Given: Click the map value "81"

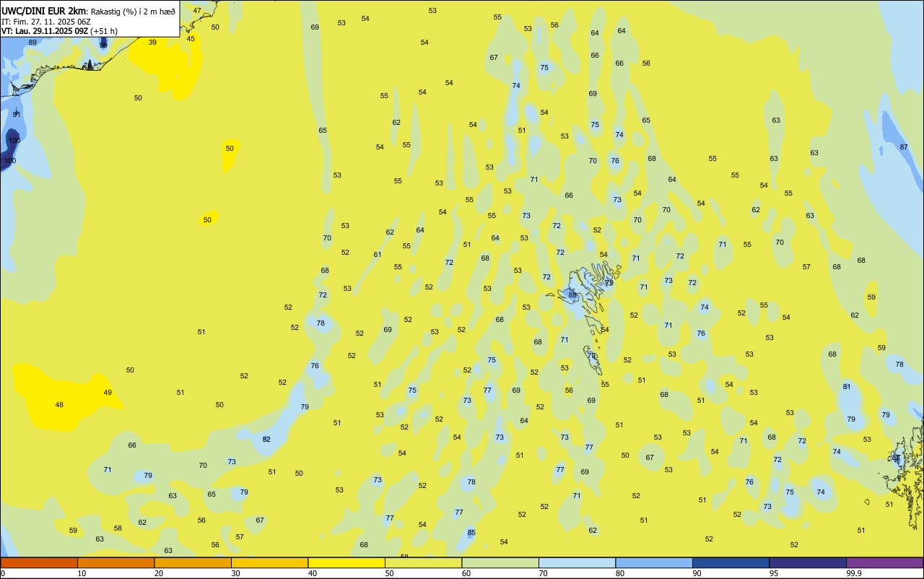Looking at the screenshot, I should coord(847,387).
